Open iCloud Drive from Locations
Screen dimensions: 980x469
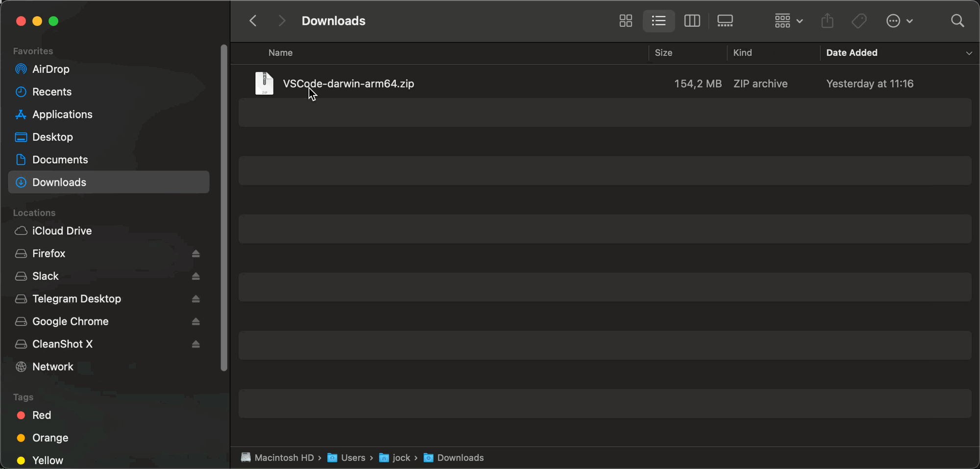(62, 230)
